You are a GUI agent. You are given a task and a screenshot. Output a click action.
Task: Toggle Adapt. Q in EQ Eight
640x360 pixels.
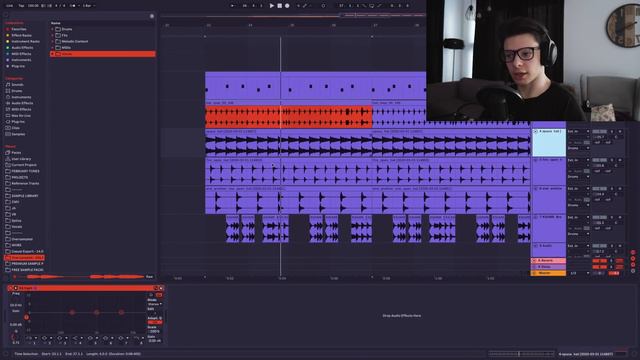[x=155, y=322]
